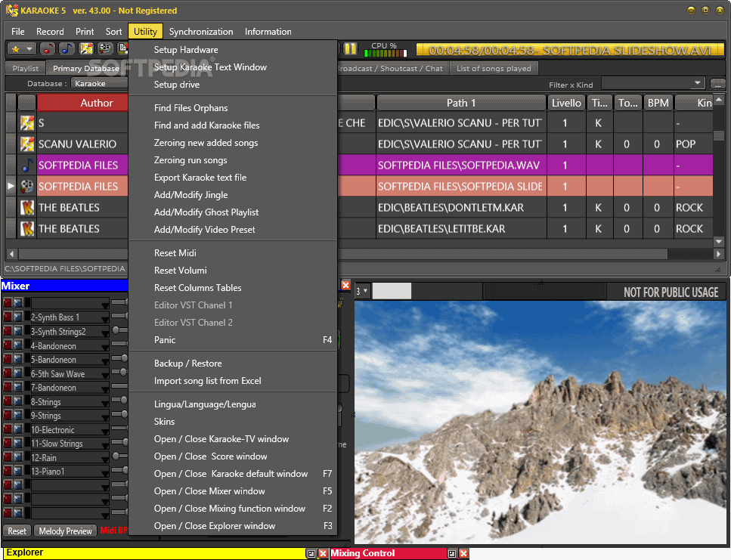The image size is (731, 560).
Task: Open the Synchronization menu
Action: tap(201, 31)
